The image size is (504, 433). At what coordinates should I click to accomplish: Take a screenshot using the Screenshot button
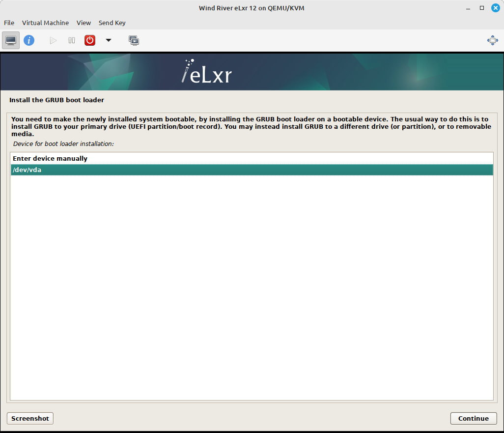tap(29, 418)
